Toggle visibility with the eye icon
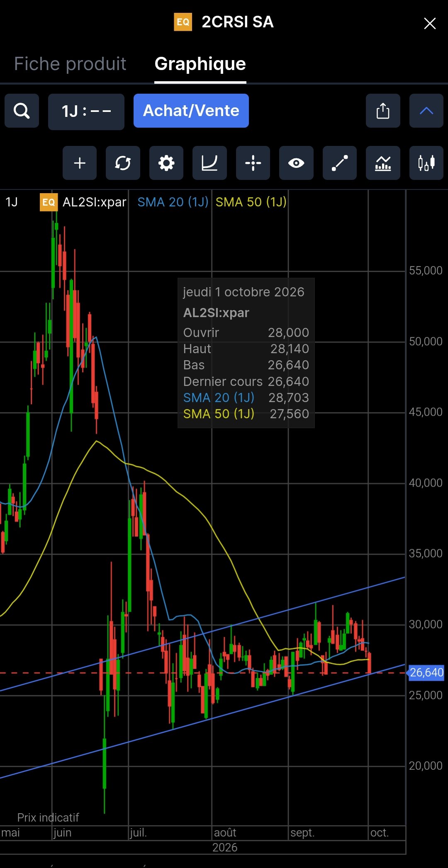Image resolution: width=448 pixels, height=868 pixels. tap(296, 163)
